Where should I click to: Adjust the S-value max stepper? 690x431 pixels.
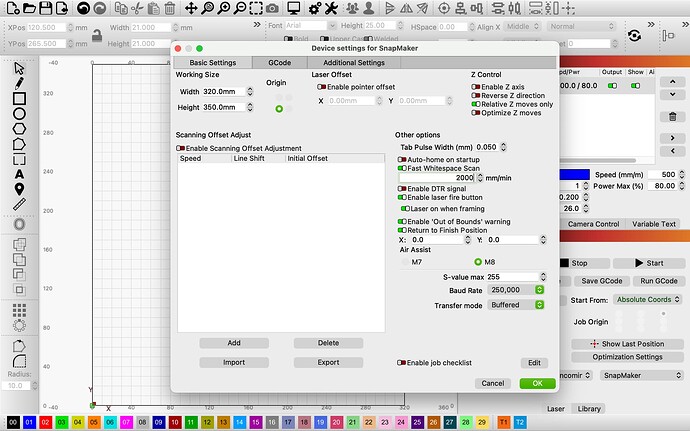tap(543, 277)
